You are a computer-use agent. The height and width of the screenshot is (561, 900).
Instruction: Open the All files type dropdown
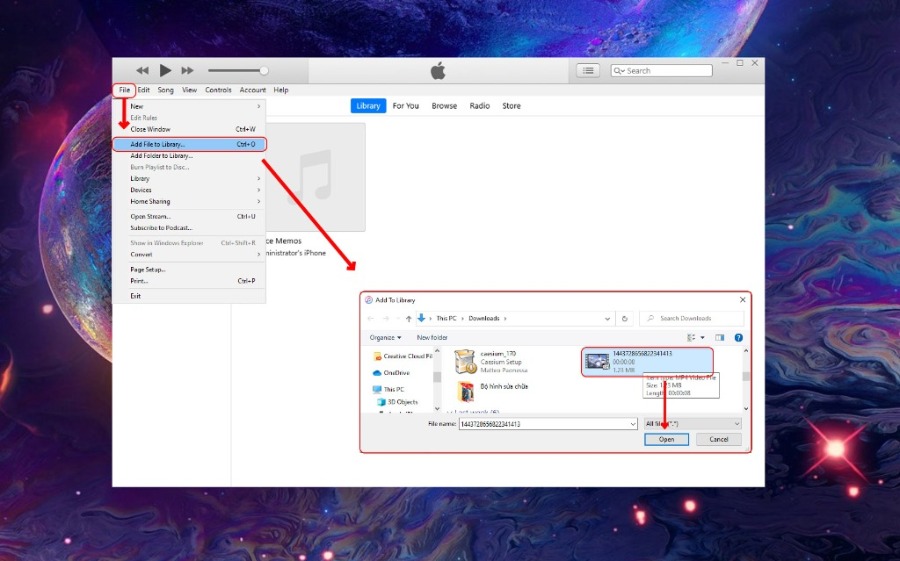pos(692,424)
